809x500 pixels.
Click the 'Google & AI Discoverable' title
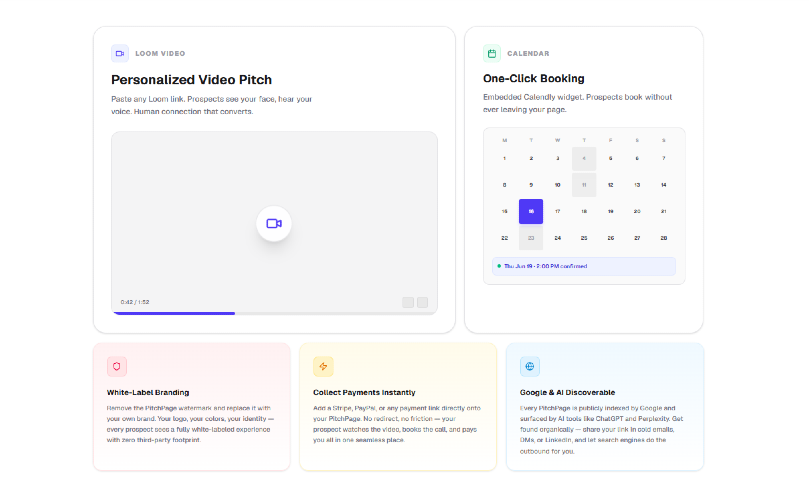(x=568, y=392)
